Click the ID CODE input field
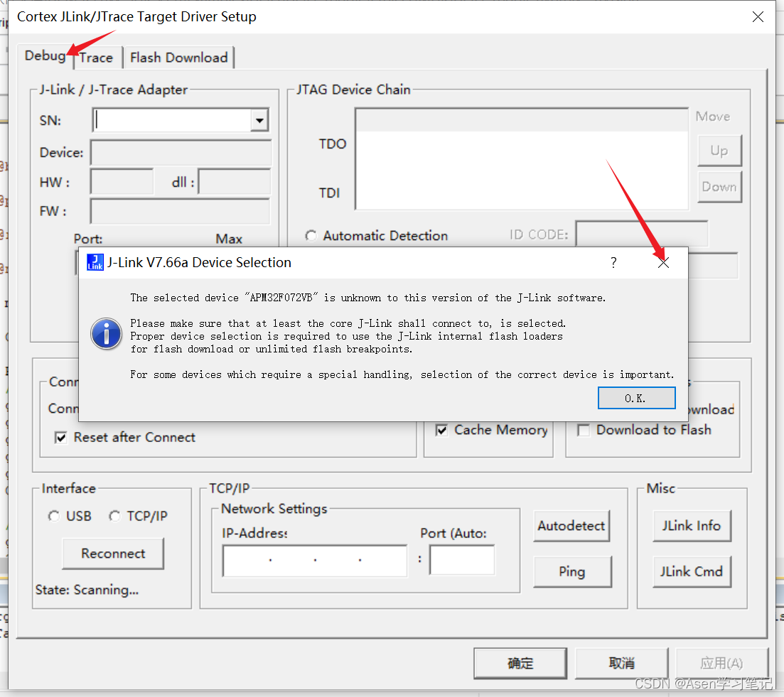 [642, 234]
